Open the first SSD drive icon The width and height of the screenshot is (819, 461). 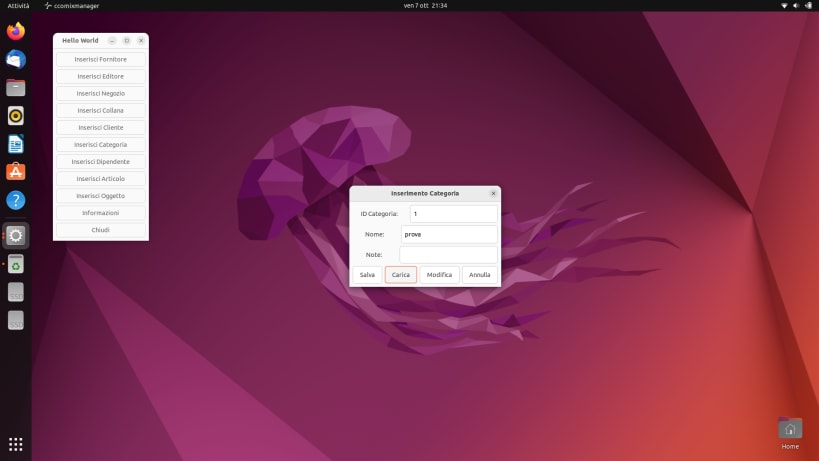[16, 292]
